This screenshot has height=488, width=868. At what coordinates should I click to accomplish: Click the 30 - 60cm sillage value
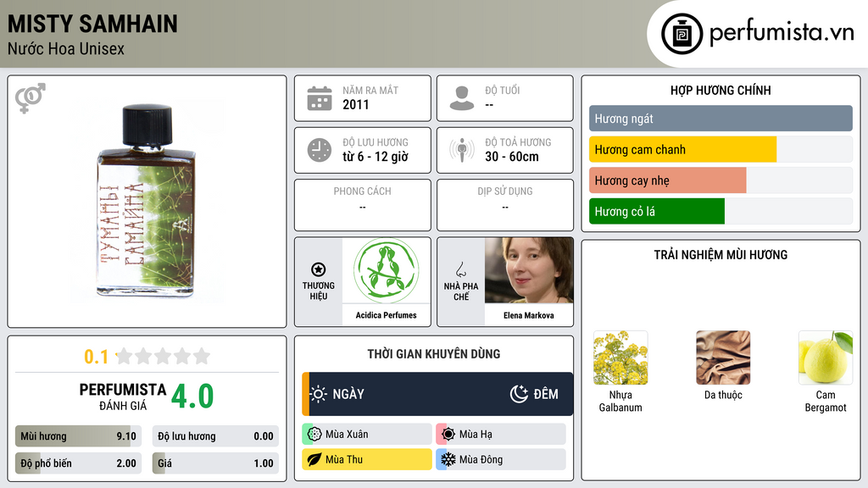[x=512, y=157]
